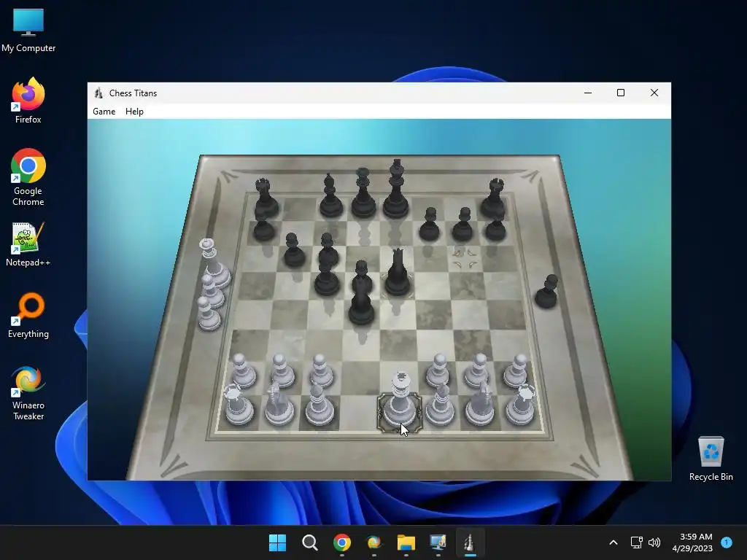Open File Explorer from the taskbar

tap(406, 542)
